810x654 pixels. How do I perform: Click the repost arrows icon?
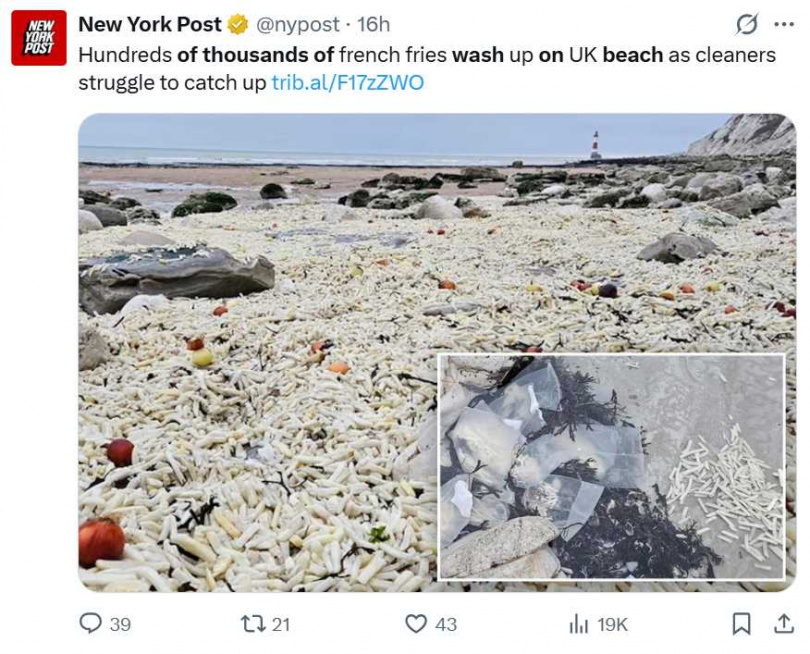253,624
